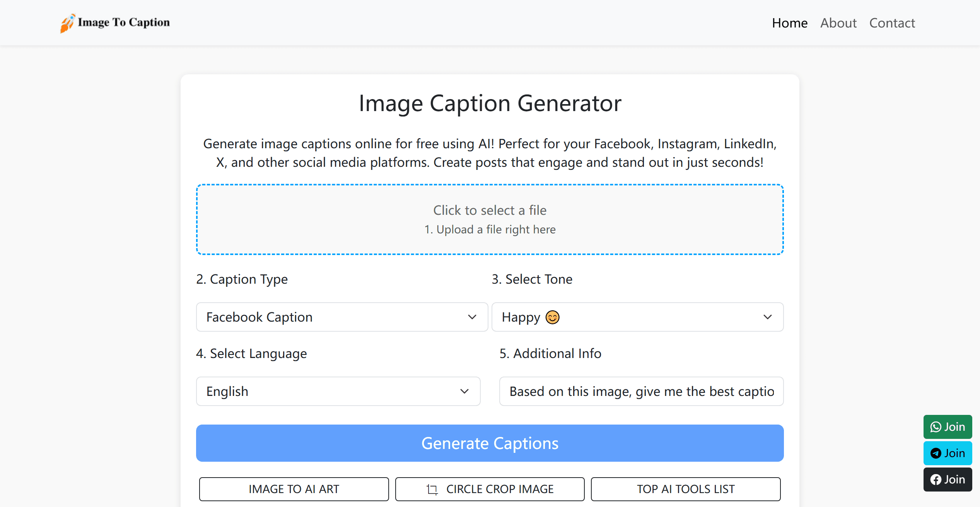Click the crop icon on Circle Crop button
This screenshot has width=980, height=507.
point(432,490)
